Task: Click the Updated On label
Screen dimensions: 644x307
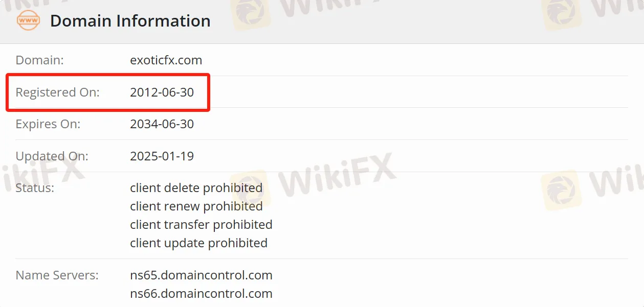Action: point(52,156)
